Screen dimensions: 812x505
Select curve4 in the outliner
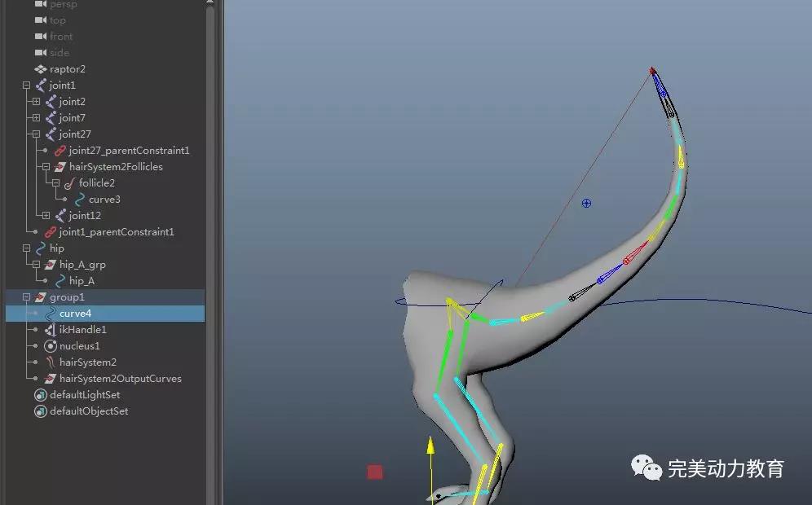click(75, 314)
